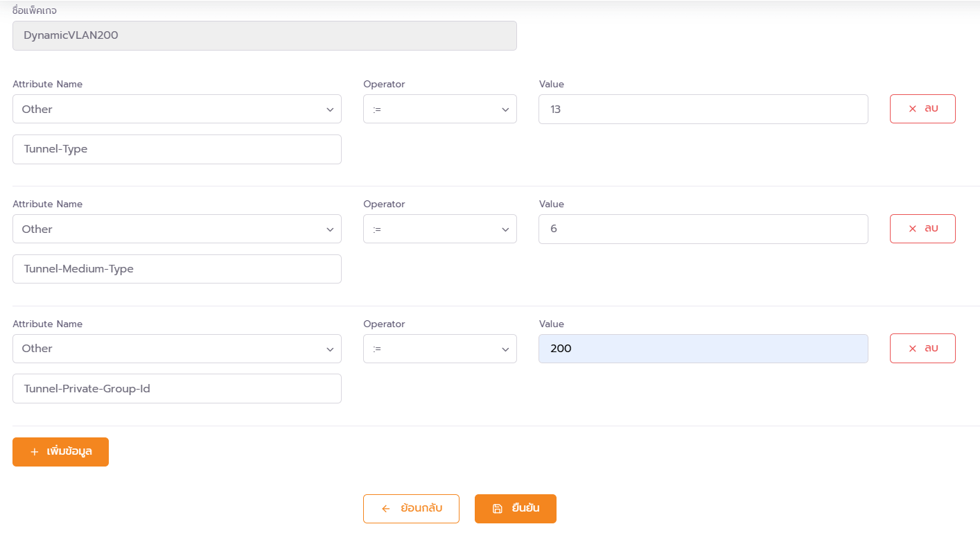Open Operator dropdown in the Tunnel-Medium-Type row
Viewport: 980px width, 540px height.
[439, 229]
